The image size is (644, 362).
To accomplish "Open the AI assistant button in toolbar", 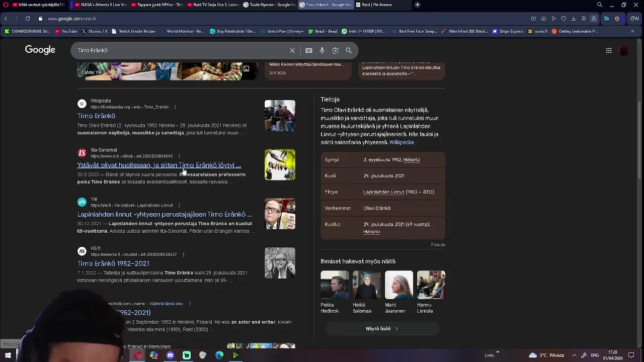I will [x=634, y=19].
